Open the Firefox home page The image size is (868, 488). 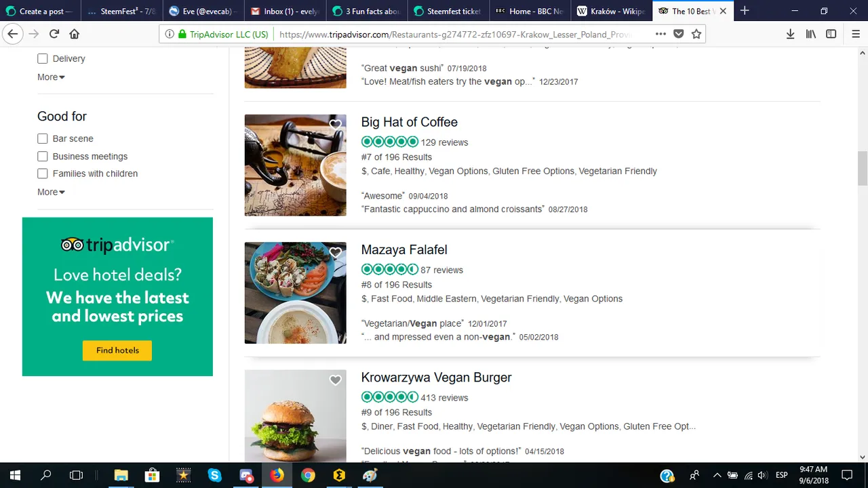75,34
